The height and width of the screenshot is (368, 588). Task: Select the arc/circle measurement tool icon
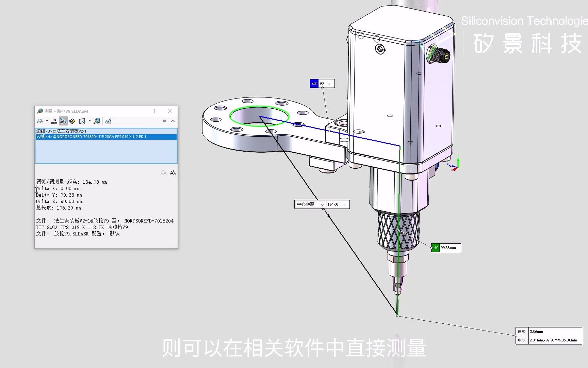[39, 121]
